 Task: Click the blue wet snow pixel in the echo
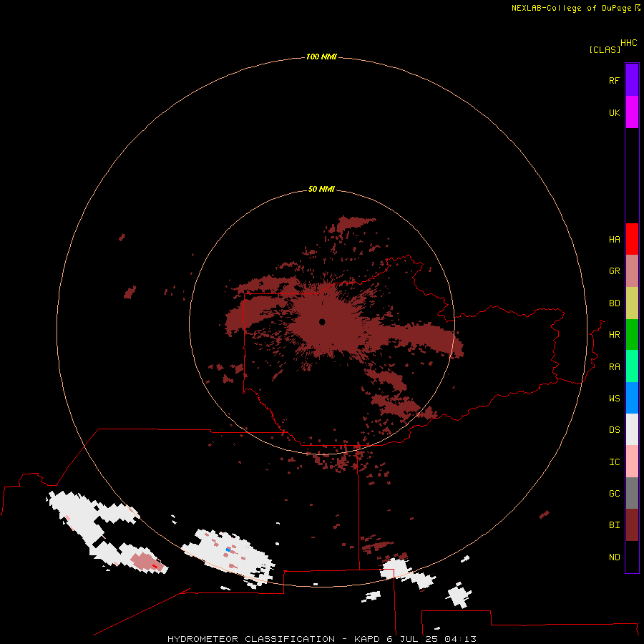coord(228,549)
